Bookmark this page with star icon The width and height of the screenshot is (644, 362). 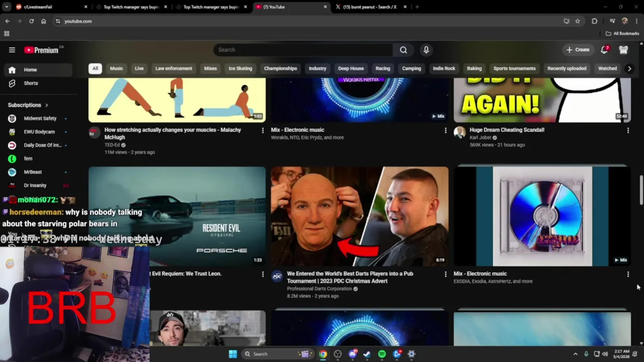578,21
